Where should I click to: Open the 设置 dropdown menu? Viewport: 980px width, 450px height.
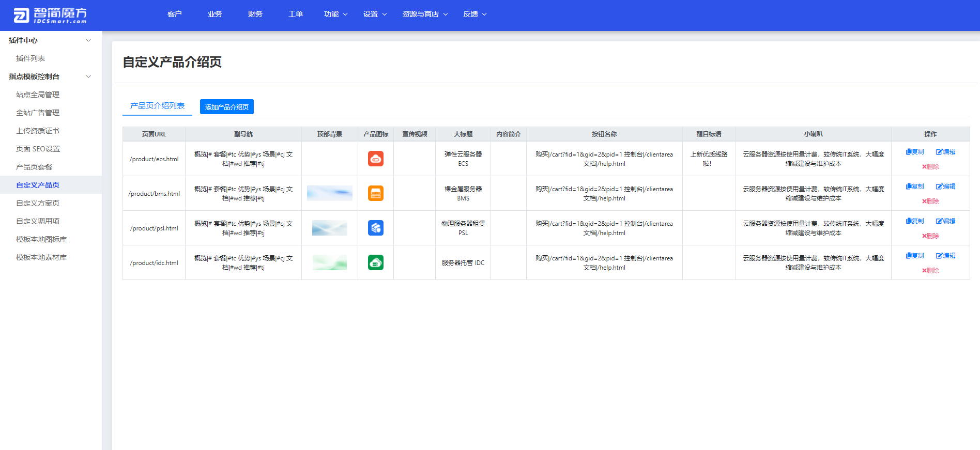point(375,14)
